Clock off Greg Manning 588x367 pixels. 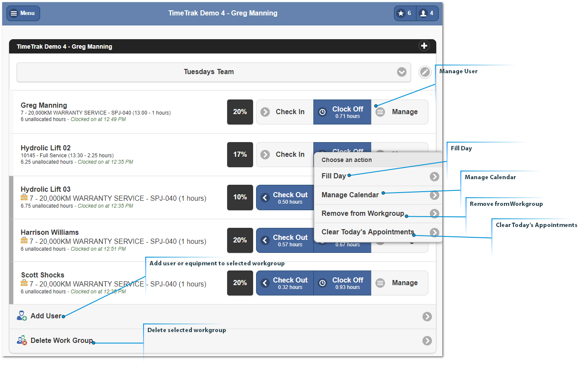pyautogui.click(x=342, y=112)
